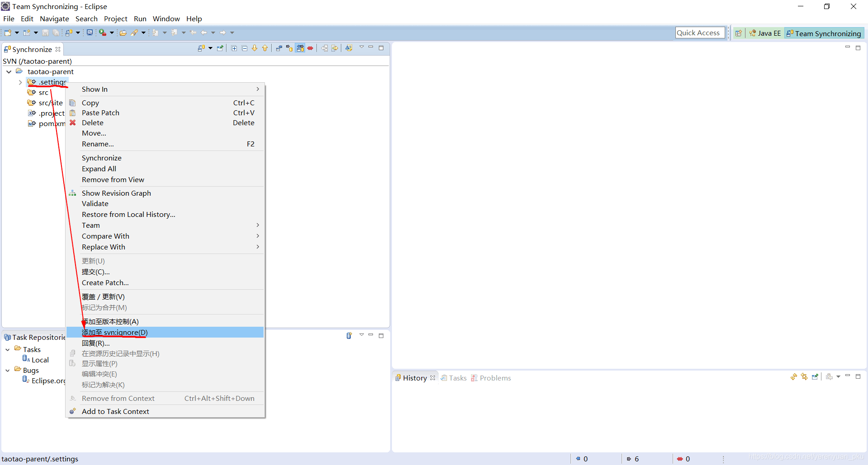Click Add to Task Context
The height and width of the screenshot is (465, 868).
(x=165, y=411)
